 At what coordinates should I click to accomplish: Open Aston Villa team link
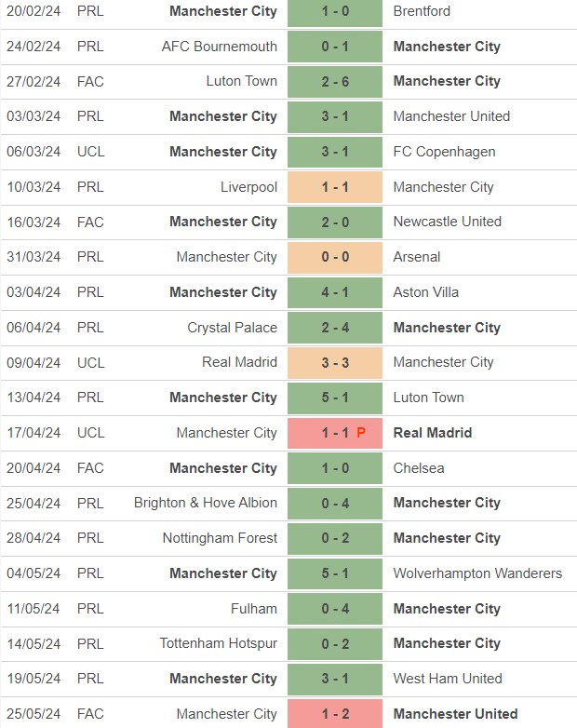pos(425,292)
